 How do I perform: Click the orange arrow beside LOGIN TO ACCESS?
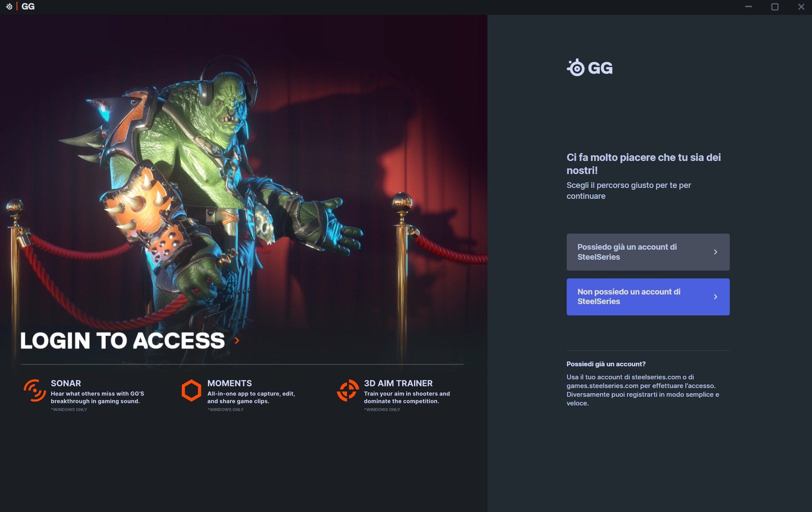[237, 341]
